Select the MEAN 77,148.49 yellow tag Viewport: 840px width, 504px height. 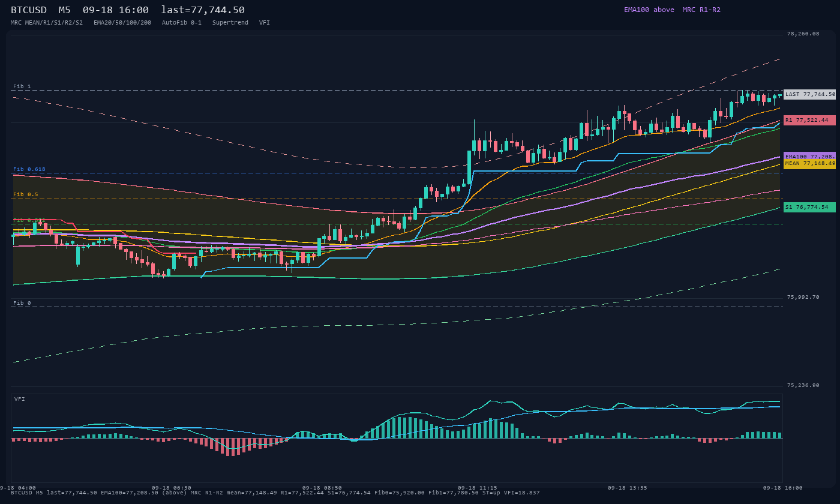click(809, 163)
